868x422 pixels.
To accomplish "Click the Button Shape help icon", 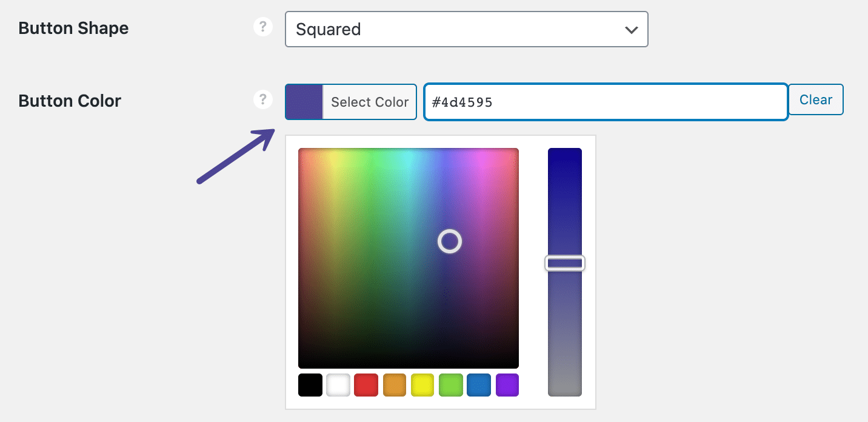I will click(x=263, y=27).
